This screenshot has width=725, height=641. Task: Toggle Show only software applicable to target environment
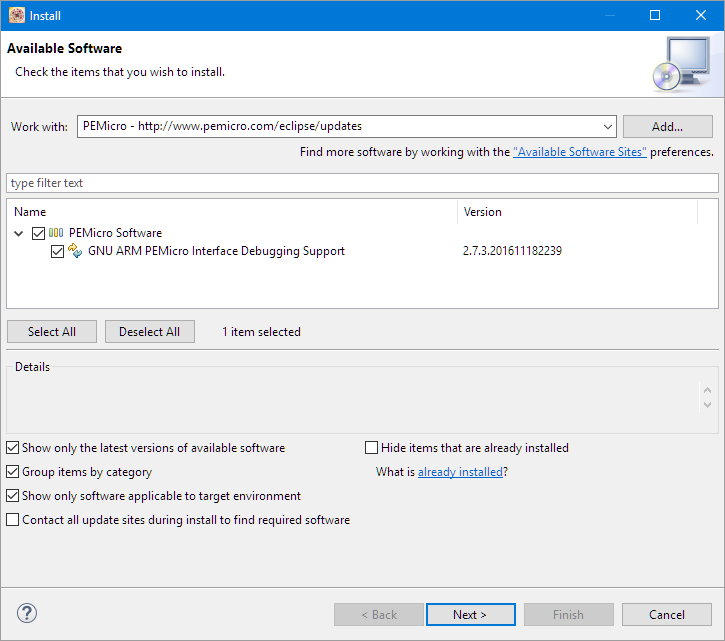[x=12, y=496]
